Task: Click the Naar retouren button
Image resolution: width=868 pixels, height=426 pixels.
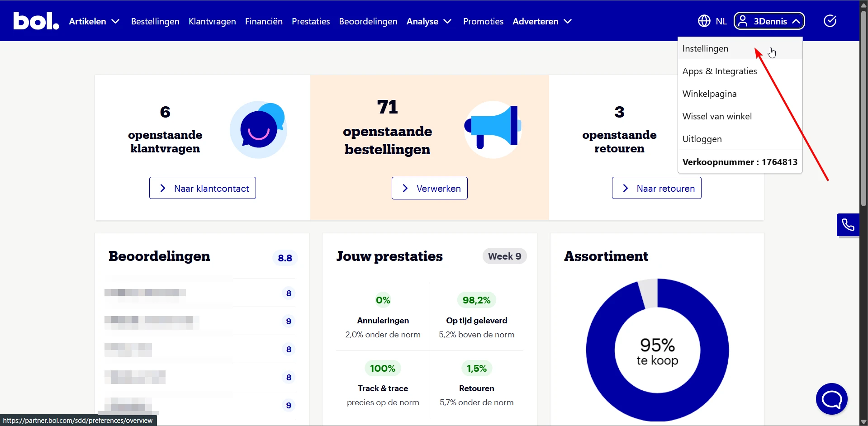Action: click(656, 188)
